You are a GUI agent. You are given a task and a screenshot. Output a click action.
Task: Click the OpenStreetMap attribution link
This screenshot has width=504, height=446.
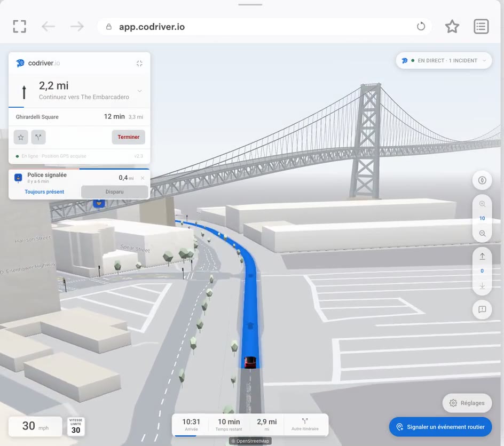250,441
